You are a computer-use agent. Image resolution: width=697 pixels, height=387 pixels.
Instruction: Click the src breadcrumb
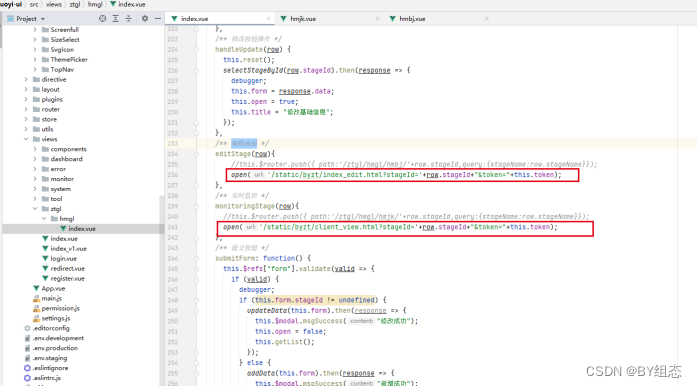coord(34,4)
